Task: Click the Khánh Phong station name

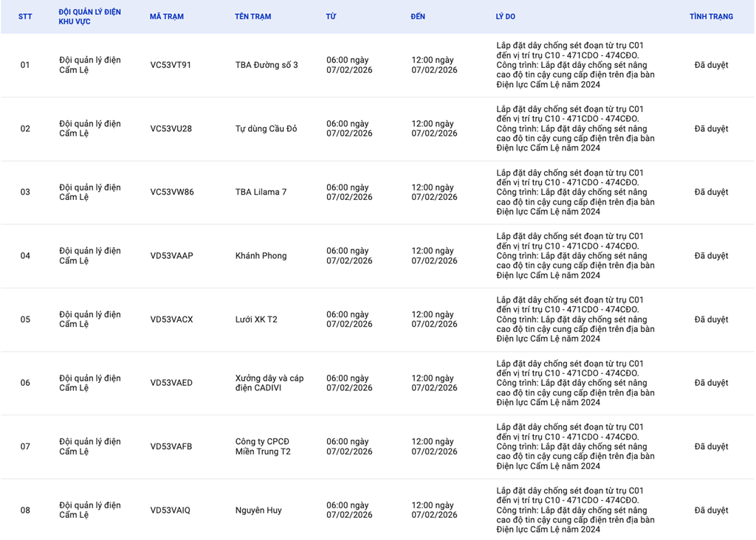Action: point(261,256)
